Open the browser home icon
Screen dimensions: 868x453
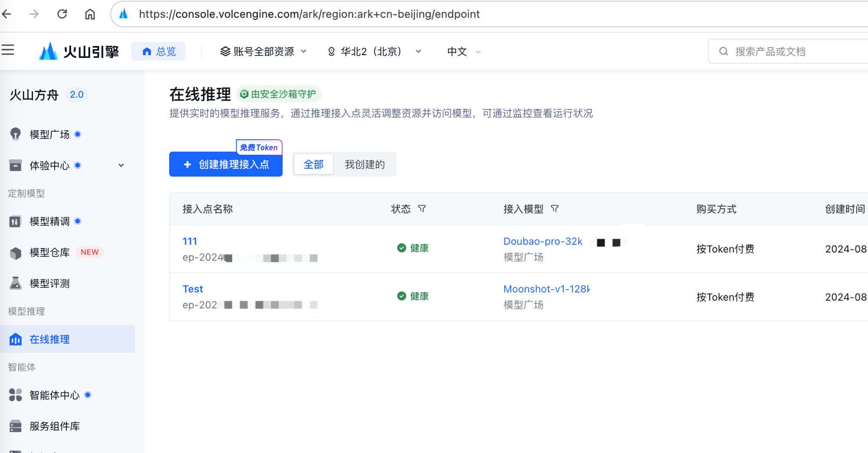[90, 14]
